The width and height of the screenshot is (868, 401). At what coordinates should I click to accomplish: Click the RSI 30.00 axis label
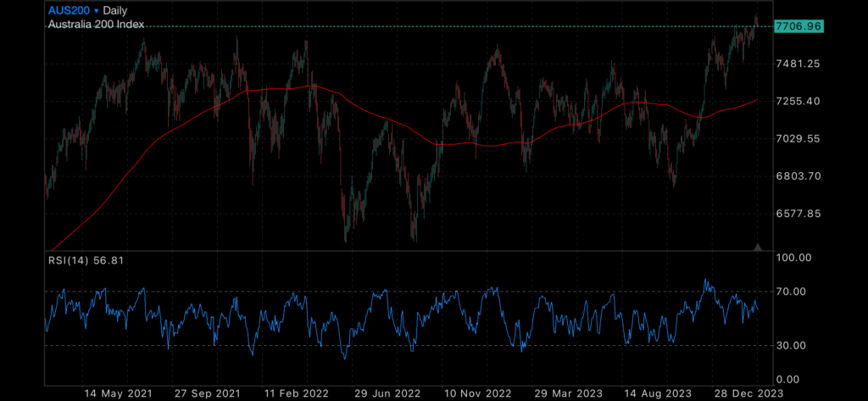(792, 346)
